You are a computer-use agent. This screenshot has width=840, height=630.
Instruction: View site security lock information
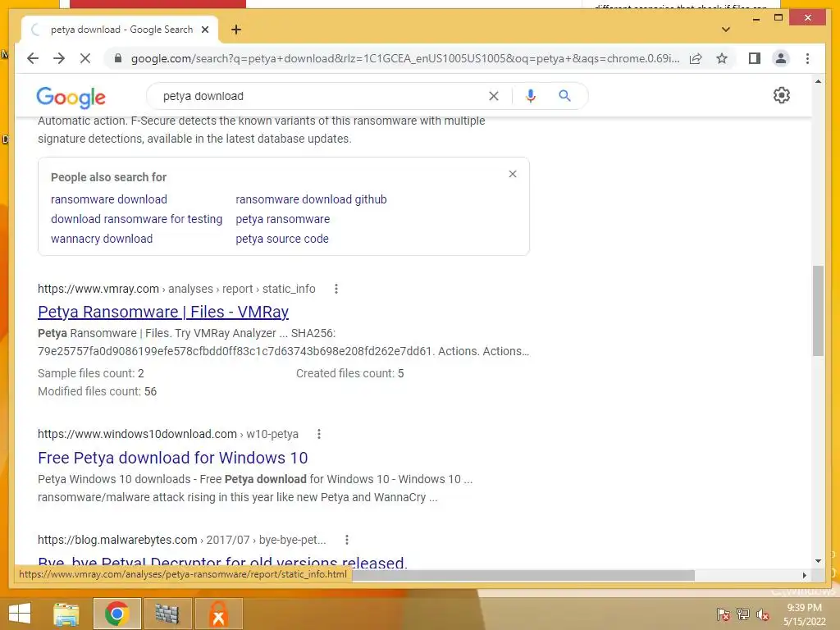pos(118,58)
